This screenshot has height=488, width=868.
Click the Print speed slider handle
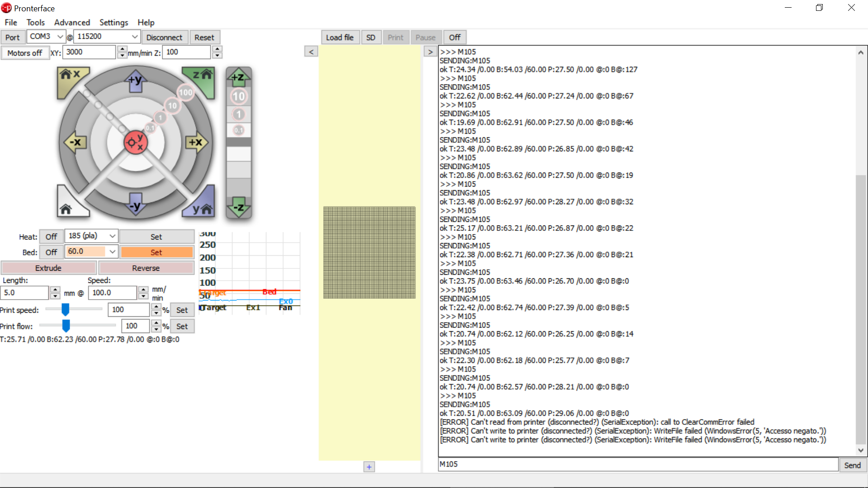coord(66,310)
